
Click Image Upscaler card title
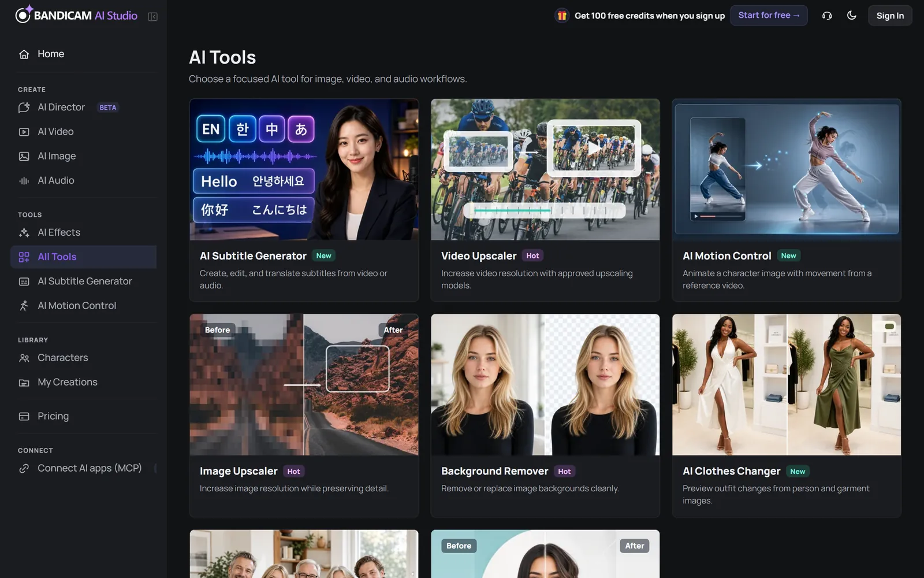coord(239,472)
